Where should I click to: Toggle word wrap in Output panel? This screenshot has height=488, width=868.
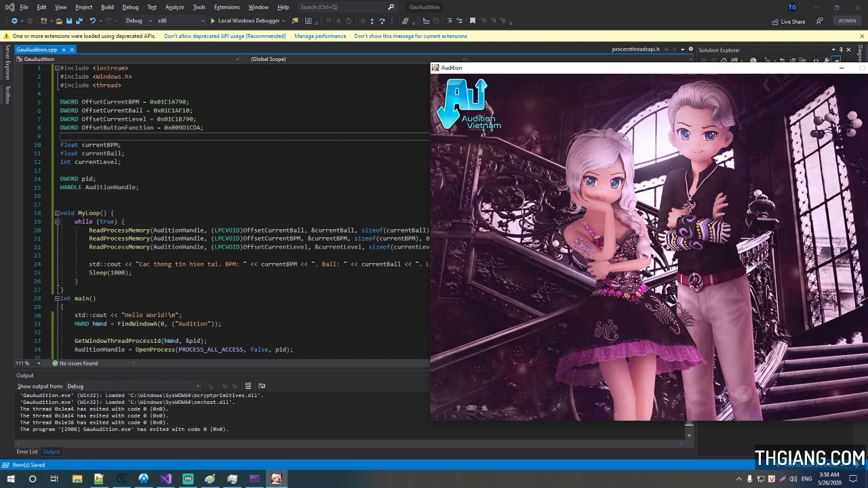pos(262,386)
